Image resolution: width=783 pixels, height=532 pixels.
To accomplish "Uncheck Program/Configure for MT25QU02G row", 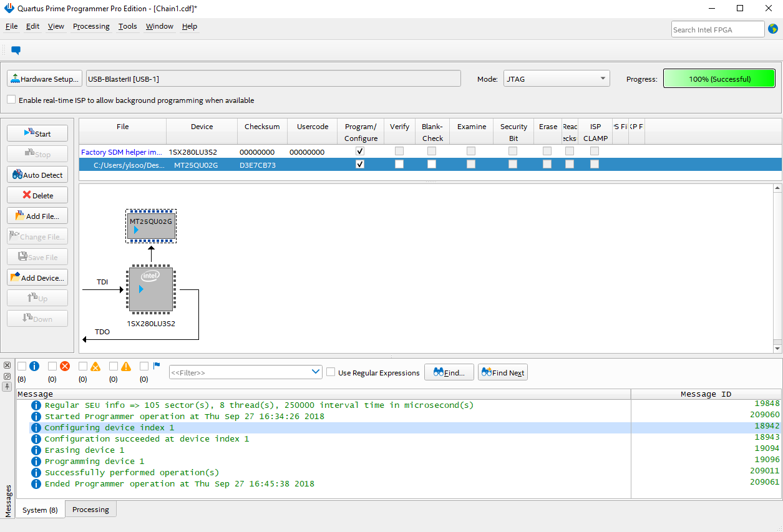I will pyautogui.click(x=360, y=164).
